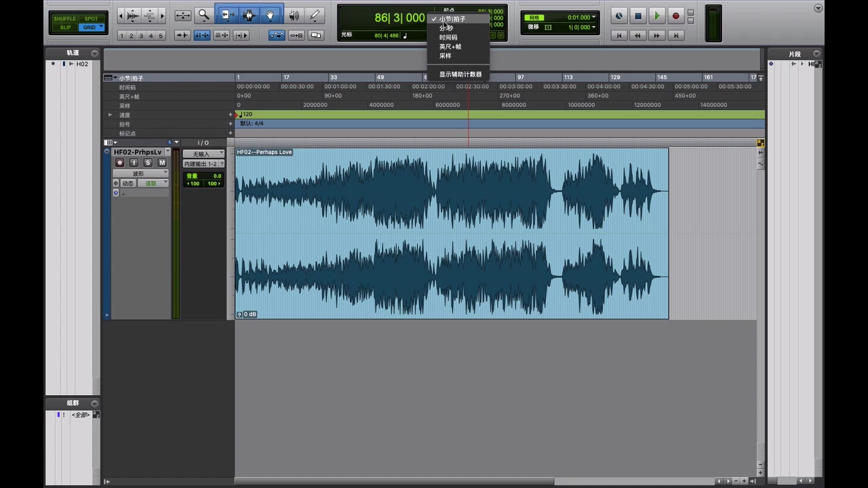Toggle Insertion Follows Playback
Viewport: 868px width, 488px height.
tap(241, 35)
